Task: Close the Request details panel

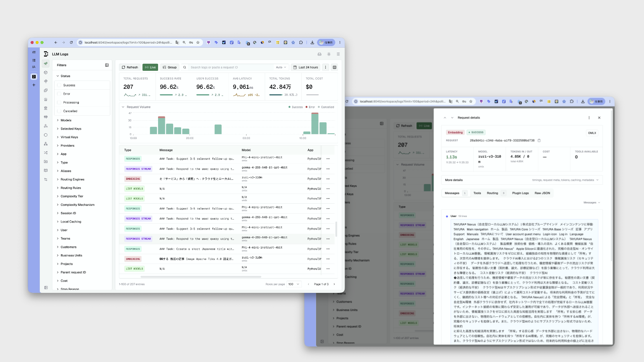Action: (599, 118)
